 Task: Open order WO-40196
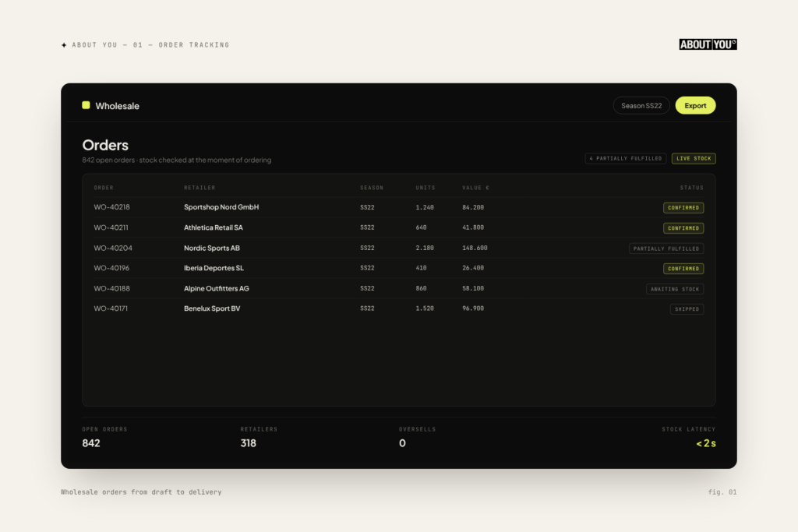point(111,268)
